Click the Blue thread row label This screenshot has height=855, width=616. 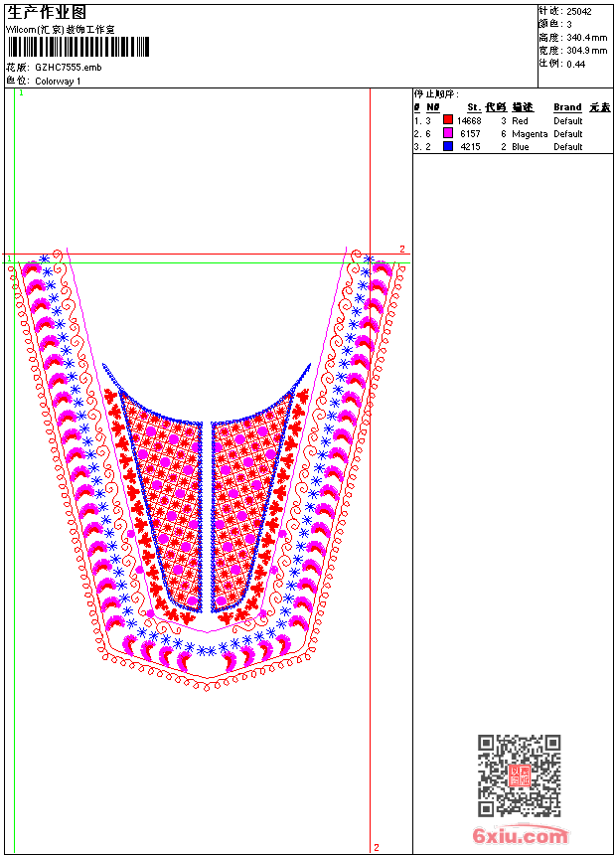click(521, 147)
